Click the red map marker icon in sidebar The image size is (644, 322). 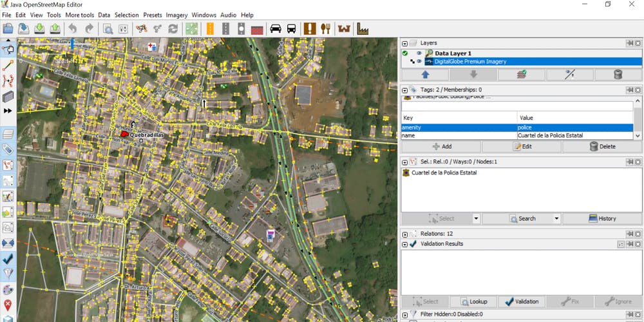click(x=8, y=305)
